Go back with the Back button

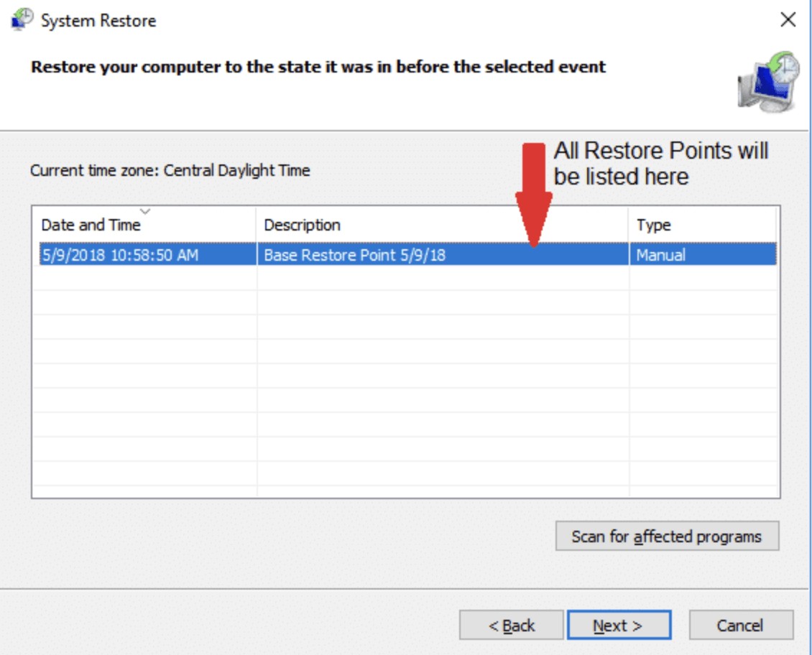click(511, 626)
